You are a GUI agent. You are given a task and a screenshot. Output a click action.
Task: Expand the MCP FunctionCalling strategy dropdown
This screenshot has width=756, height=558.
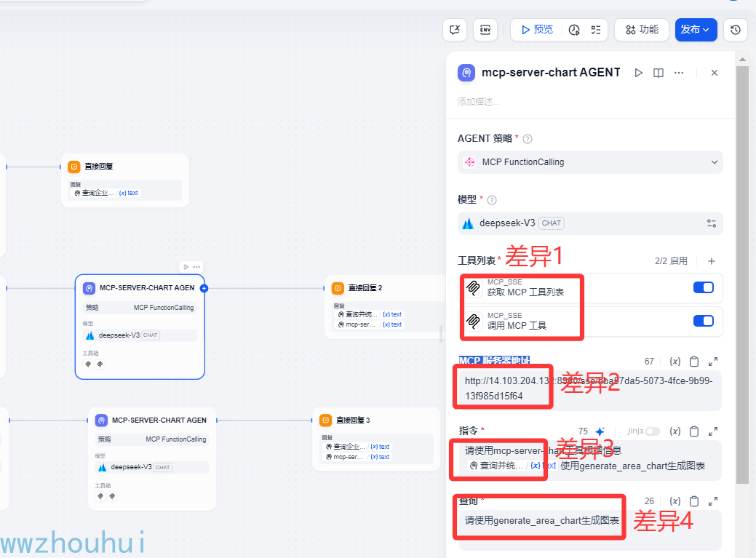(590, 162)
